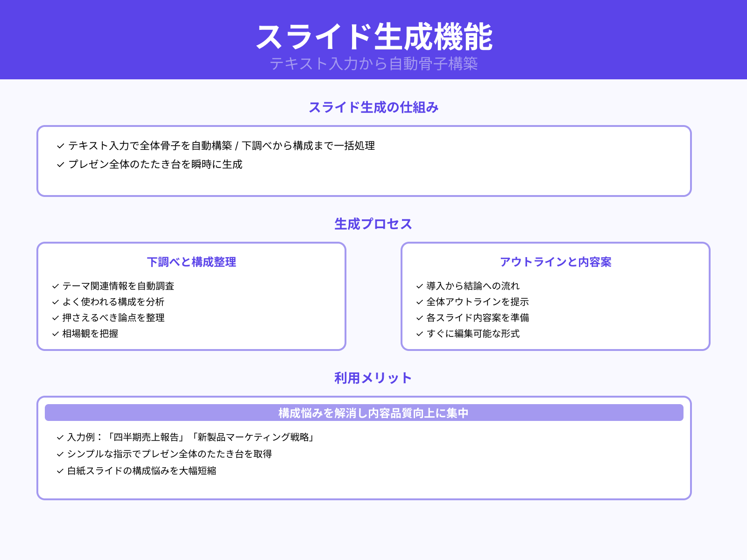
Task: Expand the 下調べと構成整理 card
Action: [191, 262]
